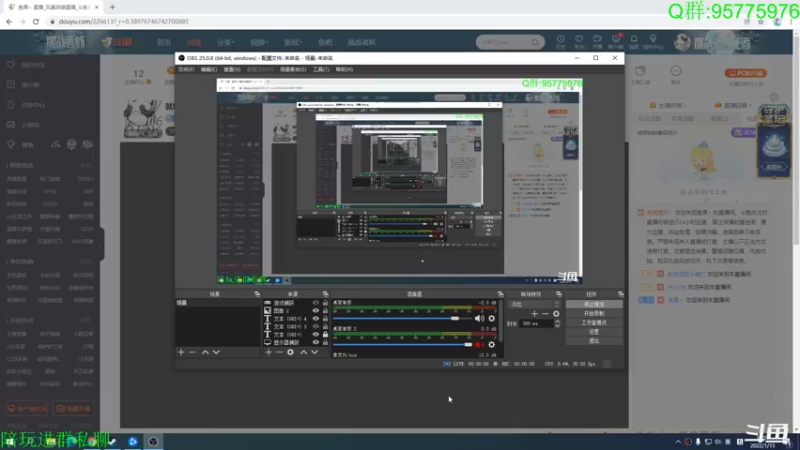Toggle visibility of 文本 (GDI+) 4 source
This screenshot has height=450, width=800.
(x=315, y=319)
